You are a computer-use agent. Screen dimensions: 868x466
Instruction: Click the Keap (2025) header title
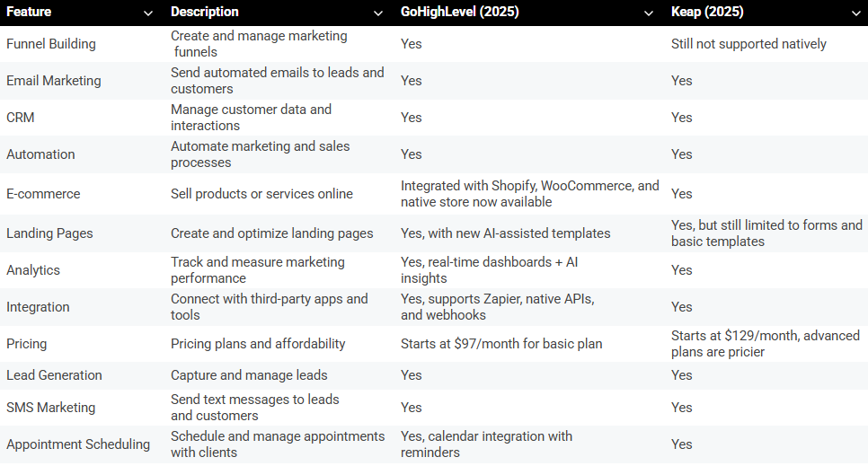pos(706,13)
